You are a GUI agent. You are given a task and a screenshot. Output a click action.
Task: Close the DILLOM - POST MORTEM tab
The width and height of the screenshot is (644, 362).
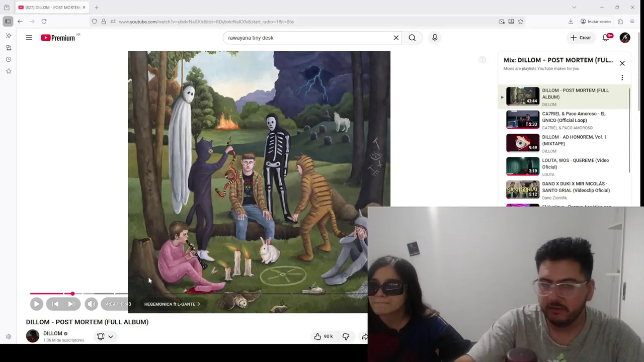84,8
